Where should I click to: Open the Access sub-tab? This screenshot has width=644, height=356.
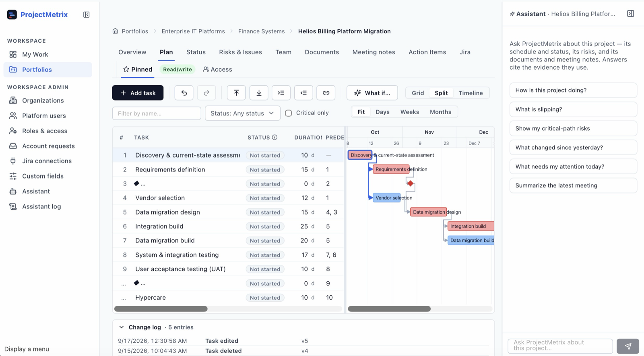pyautogui.click(x=218, y=69)
